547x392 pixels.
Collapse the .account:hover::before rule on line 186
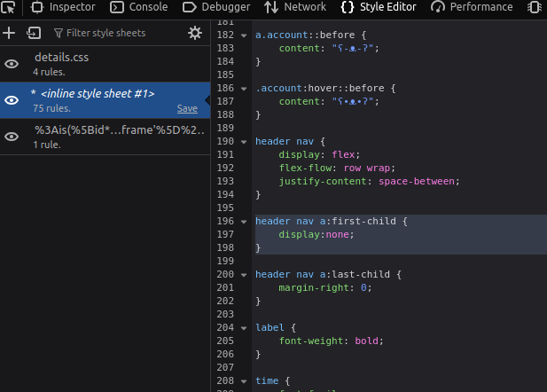pos(244,89)
